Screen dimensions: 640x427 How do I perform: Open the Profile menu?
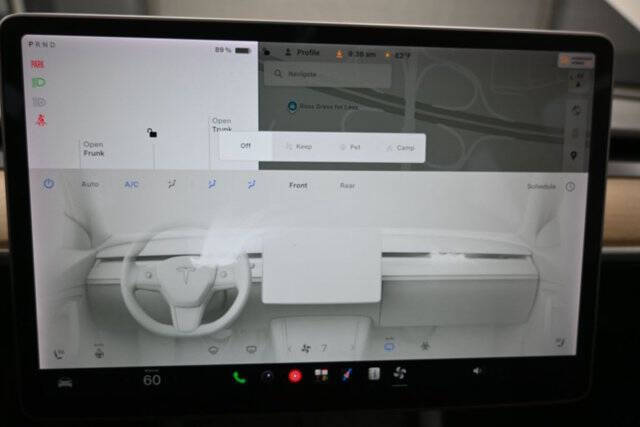click(x=302, y=53)
